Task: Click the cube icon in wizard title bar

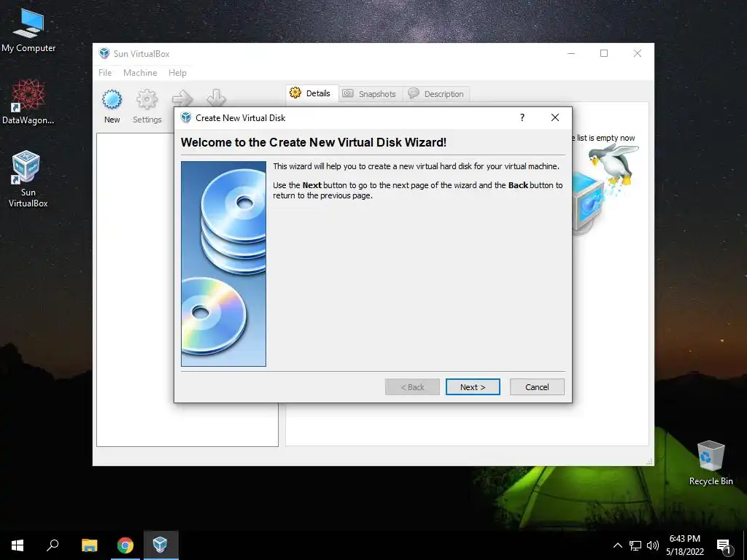Action: click(186, 117)
